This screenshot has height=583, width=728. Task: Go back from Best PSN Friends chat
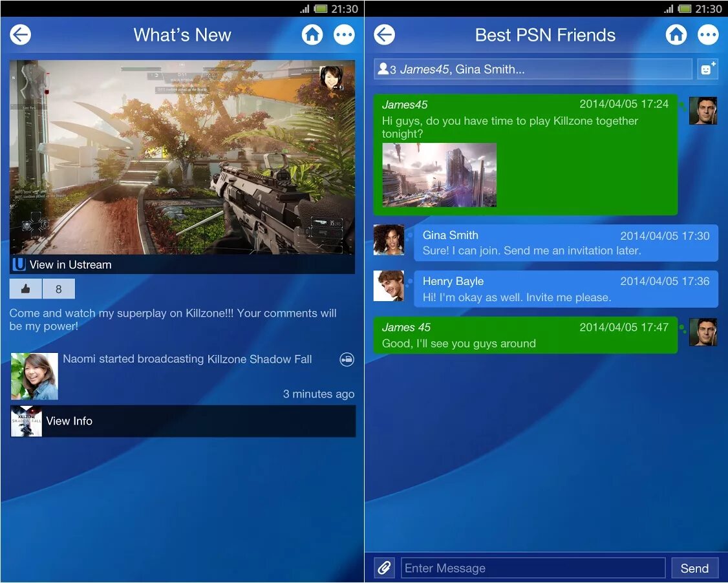(x=385, y=35)
